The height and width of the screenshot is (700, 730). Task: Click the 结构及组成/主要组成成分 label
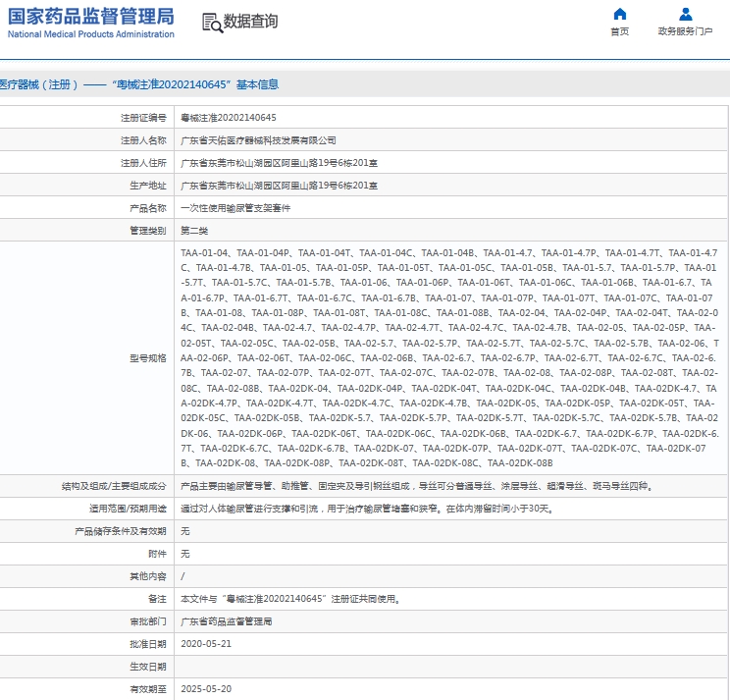114,486
